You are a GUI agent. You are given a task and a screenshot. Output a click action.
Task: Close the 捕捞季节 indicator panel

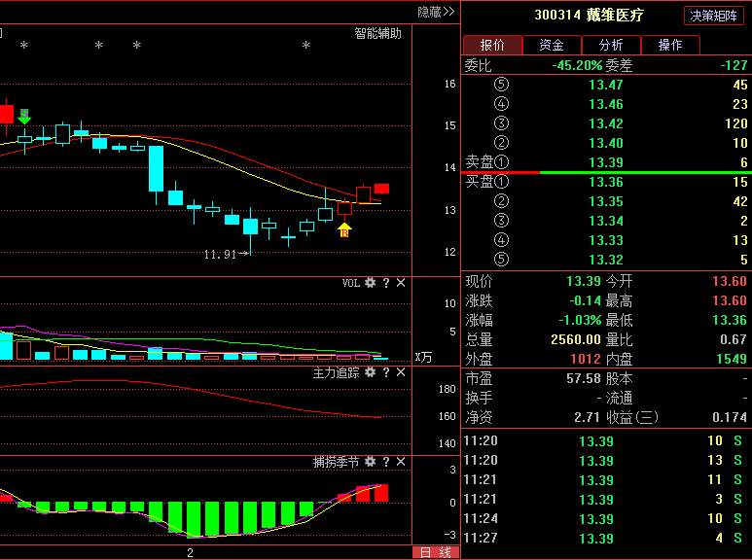[401, 462]
